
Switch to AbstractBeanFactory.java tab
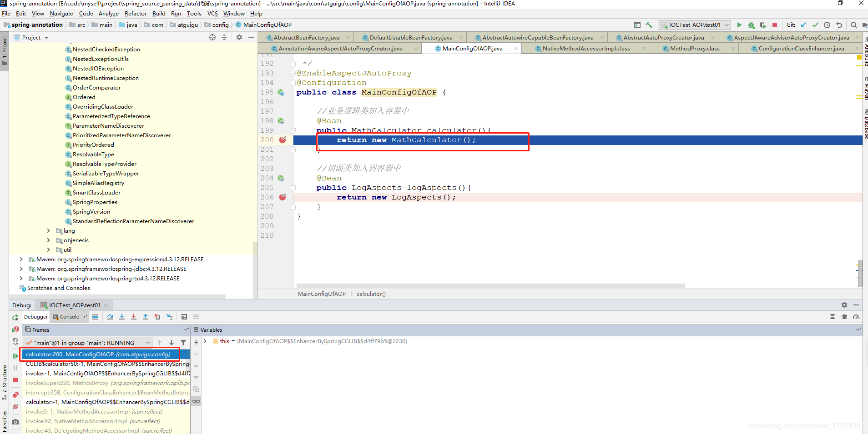pos(306,38)
